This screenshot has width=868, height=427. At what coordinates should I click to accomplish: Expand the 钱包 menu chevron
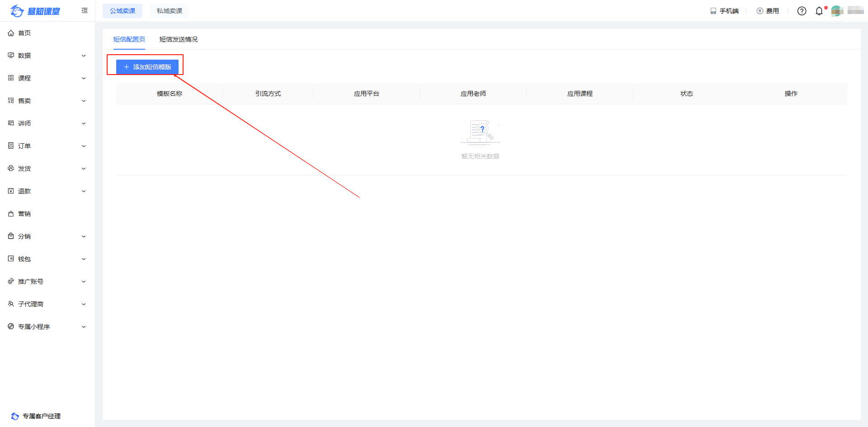(x=84, y=259)
